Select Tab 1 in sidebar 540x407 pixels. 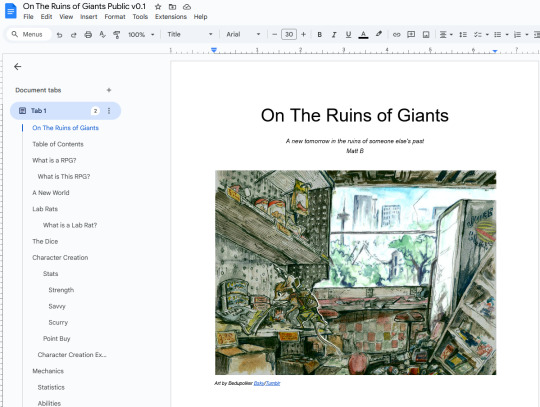click(65, 111)
